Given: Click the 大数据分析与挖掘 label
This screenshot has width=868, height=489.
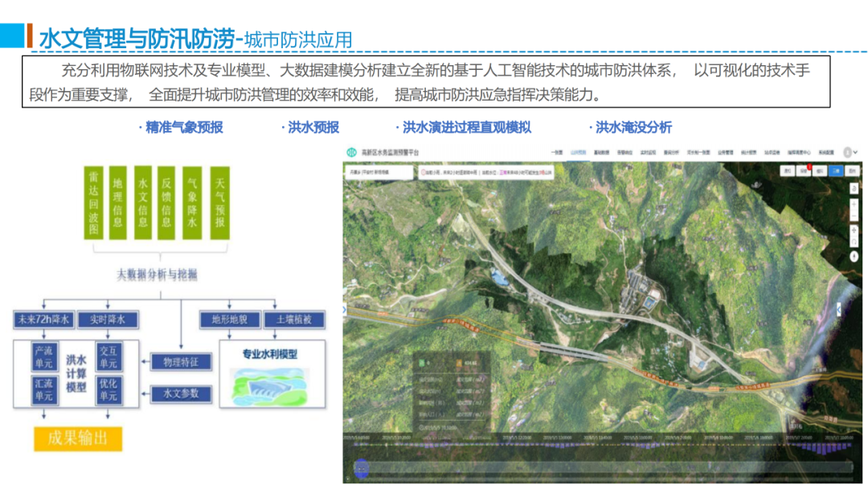Looking at the screenshot, I should point(158,275).
